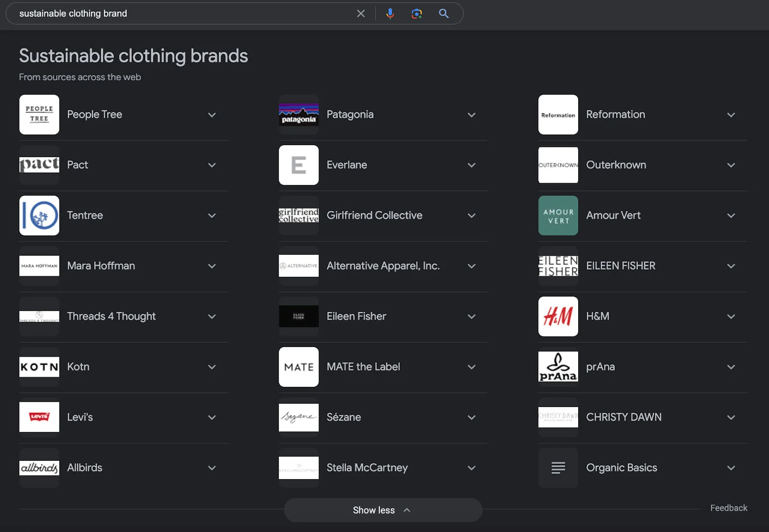Click the Stella McCartney logo thumbnail

click(x=299, y=468)
